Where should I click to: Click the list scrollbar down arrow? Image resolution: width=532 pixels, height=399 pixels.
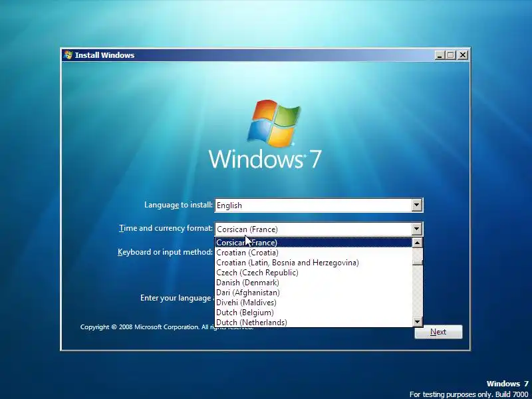click(x=418, y=321)
